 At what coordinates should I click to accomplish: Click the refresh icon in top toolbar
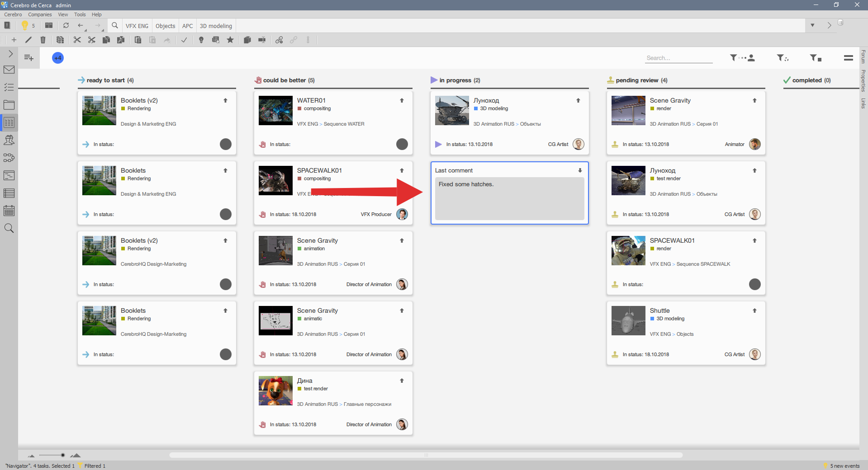(x=66, y=26)
